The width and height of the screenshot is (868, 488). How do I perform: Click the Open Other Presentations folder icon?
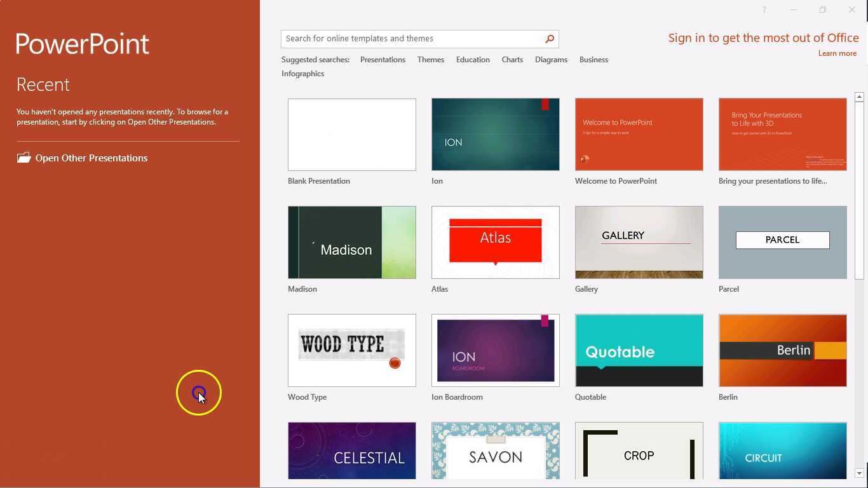click(24, 158)
